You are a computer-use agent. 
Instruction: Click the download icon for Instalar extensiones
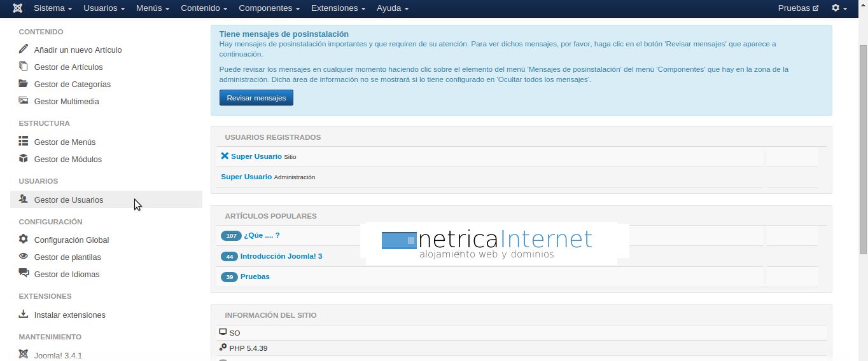point(24,314)
